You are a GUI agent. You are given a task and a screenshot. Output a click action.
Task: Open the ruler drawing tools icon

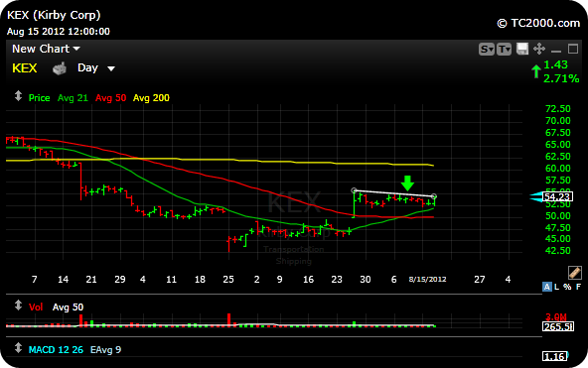click(x=574, y=273)
